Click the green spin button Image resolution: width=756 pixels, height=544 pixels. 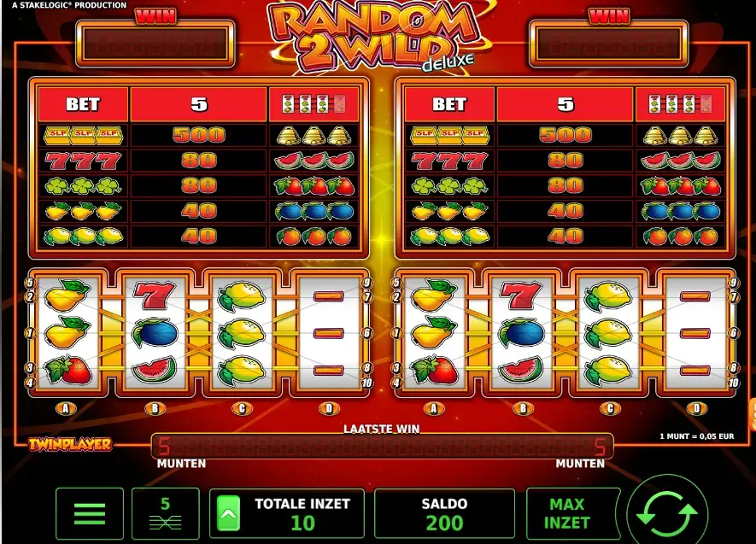click(667, 515)
